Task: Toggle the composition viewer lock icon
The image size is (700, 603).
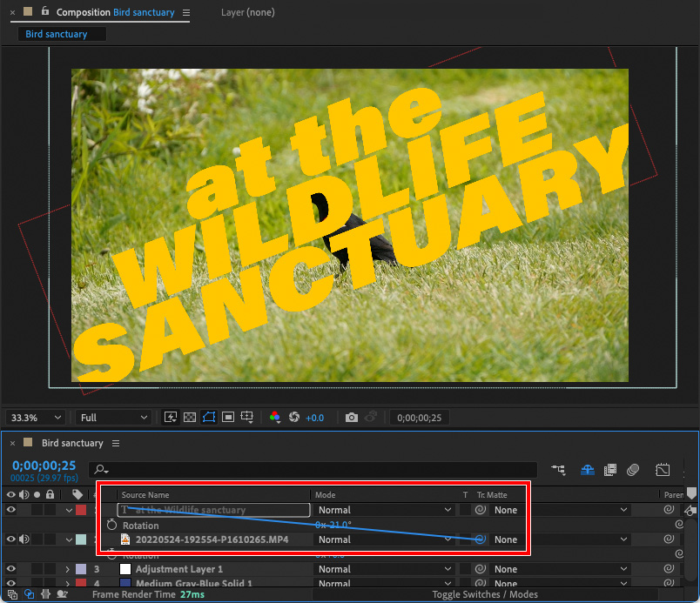Action: 45,11
